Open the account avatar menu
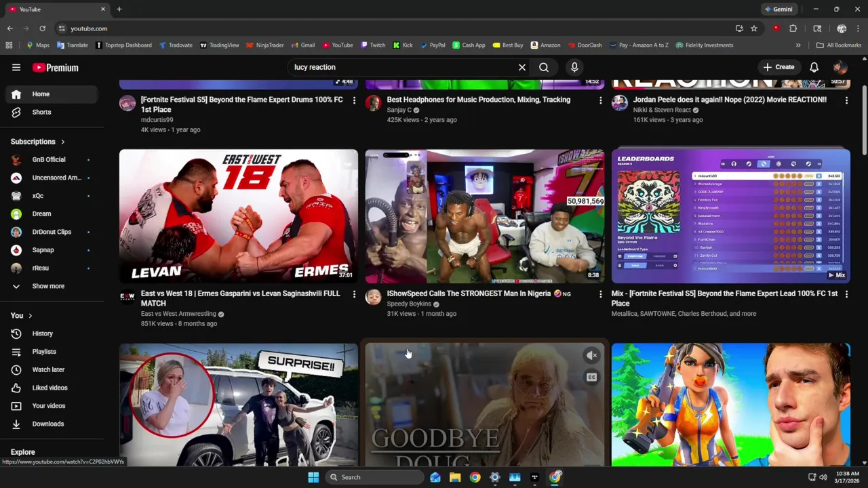Screen dimensions: 868x488 840,67
